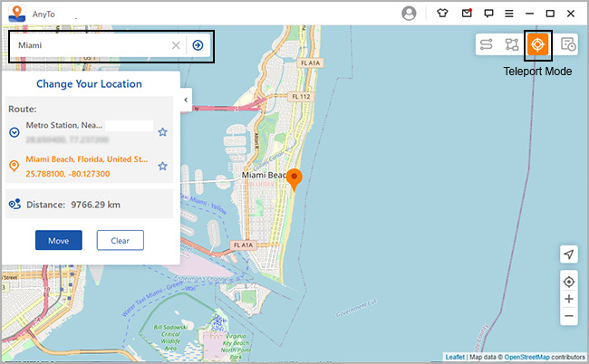Screen dimensions: 589x364
Task: Click the Miami search input field
Action: pos(91,45)
